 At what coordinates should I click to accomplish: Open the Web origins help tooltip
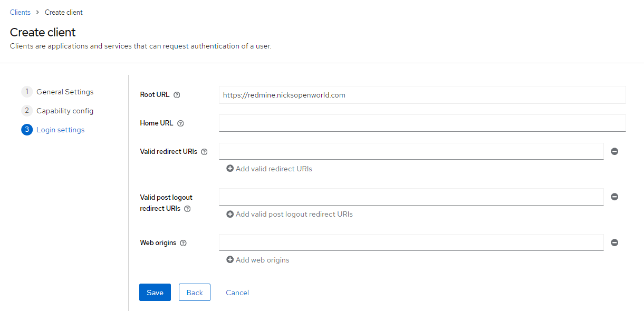click(182, 242)
